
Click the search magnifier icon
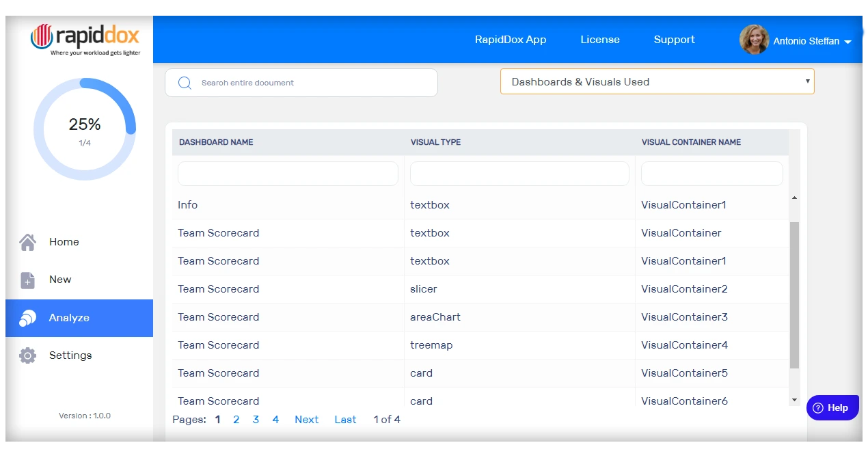[x=185, y=83]
